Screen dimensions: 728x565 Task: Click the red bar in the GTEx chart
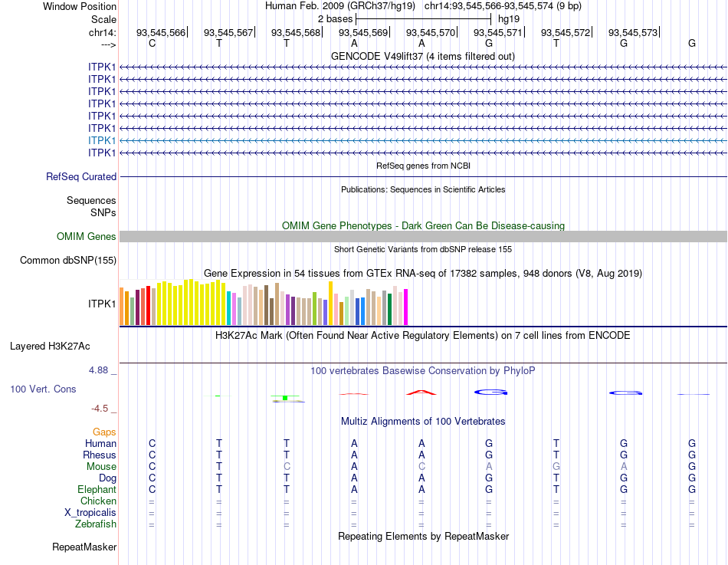pos(148,305)
